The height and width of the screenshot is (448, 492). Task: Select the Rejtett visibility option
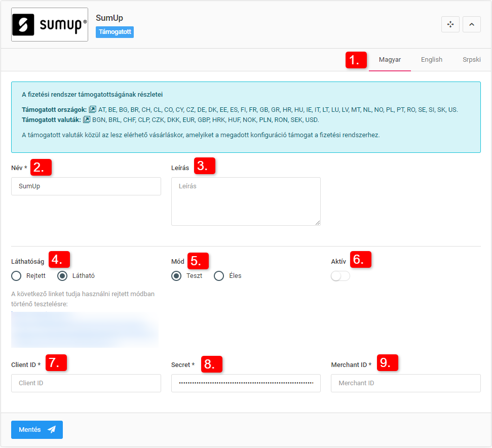[17, 276]
